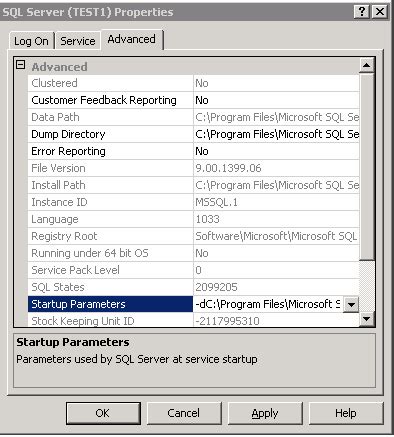Click the Error Reporting value No
The image size is (394, 437).
click(276, 151)
